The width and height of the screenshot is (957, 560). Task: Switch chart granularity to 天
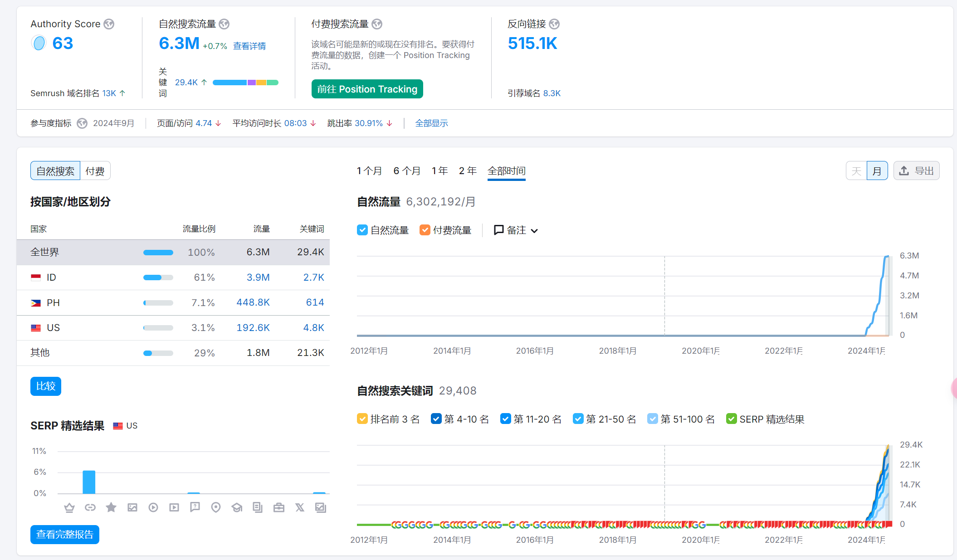[x=856, y=171]
